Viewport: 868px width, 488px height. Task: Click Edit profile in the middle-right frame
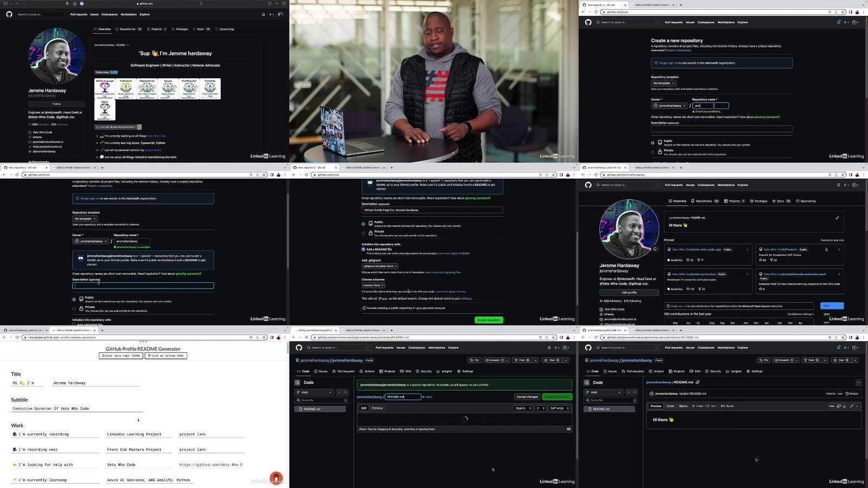point(629,292)
